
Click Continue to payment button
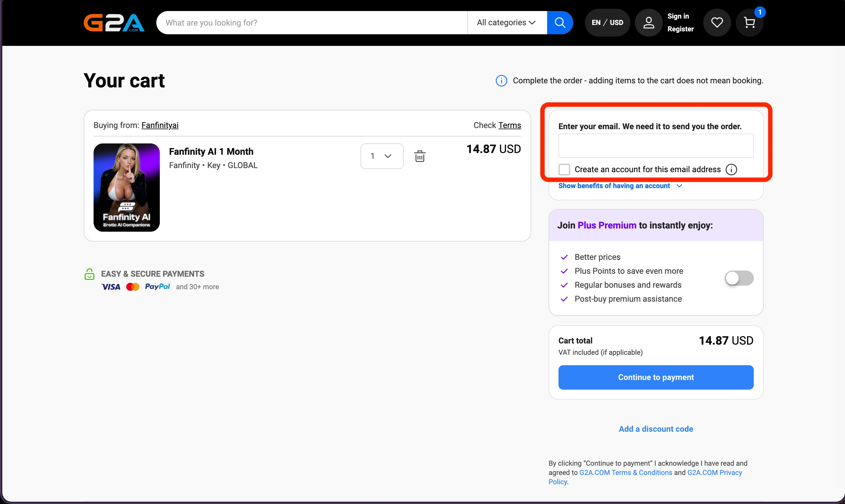coord(656,377)
